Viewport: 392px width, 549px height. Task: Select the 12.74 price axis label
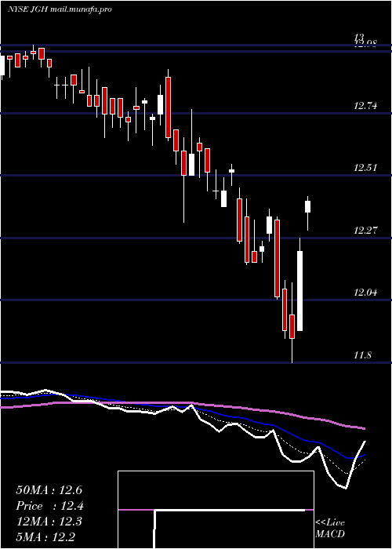pyautogui.click(x=365, y=105)
